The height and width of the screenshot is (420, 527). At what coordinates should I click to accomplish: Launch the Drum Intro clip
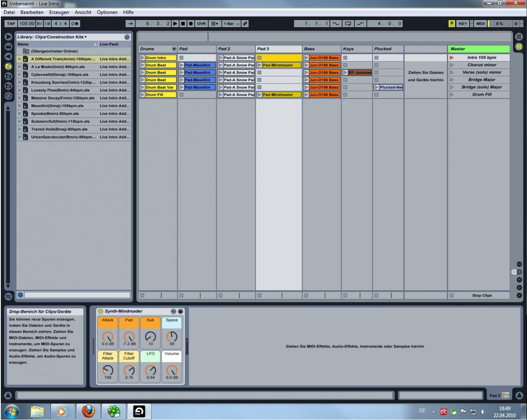tap(142, 58)
